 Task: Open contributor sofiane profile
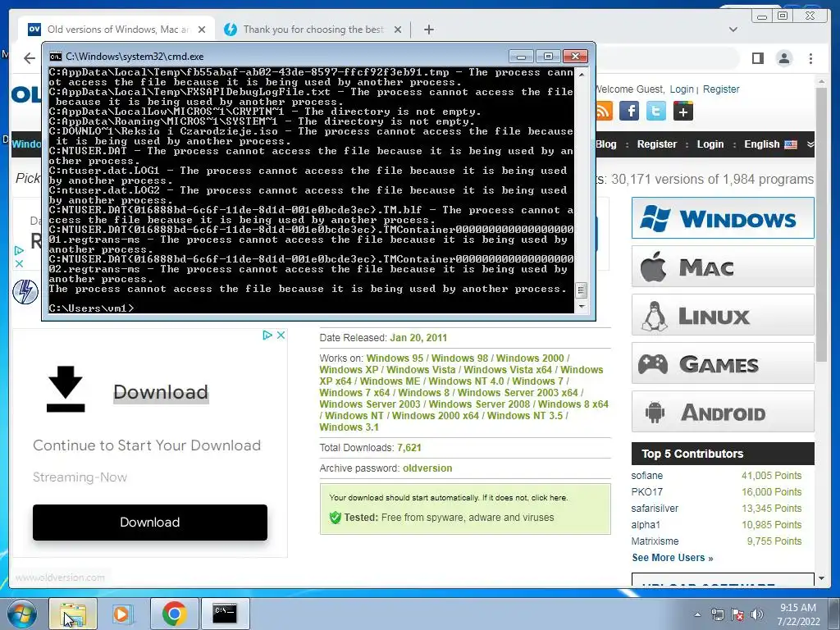pyautogui.click(x=646, y=476)
